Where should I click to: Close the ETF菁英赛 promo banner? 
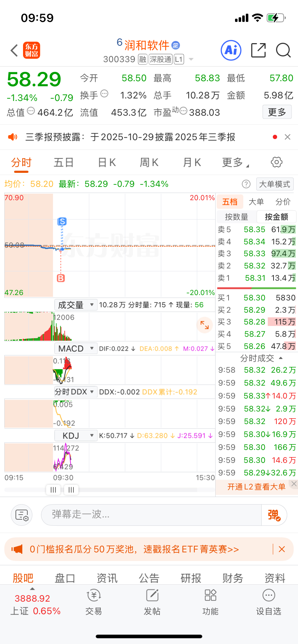[282, 549]
